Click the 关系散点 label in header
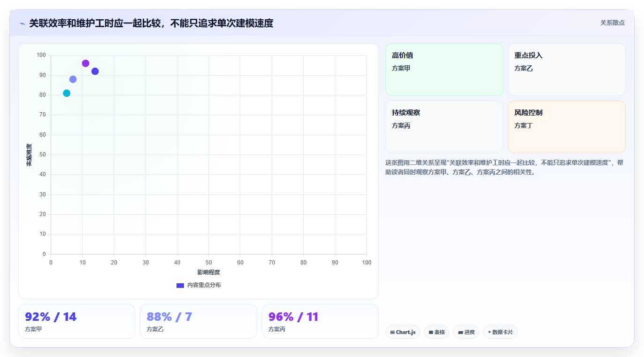 click(x=613, y=23)
